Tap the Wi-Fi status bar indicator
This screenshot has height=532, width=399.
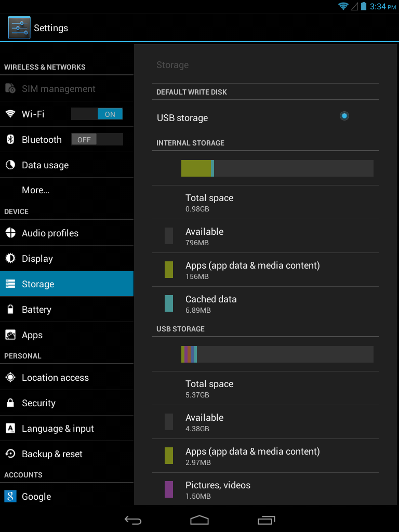coord(343,6)
